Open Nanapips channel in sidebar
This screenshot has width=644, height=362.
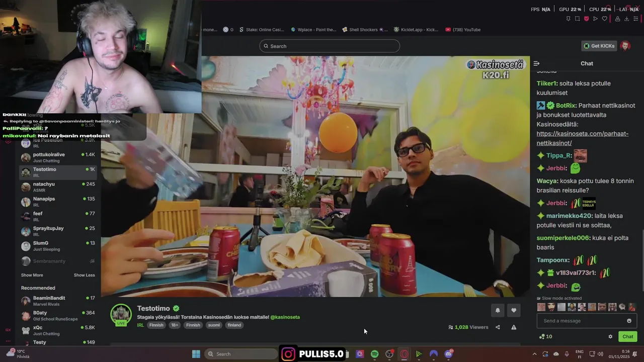58,202
